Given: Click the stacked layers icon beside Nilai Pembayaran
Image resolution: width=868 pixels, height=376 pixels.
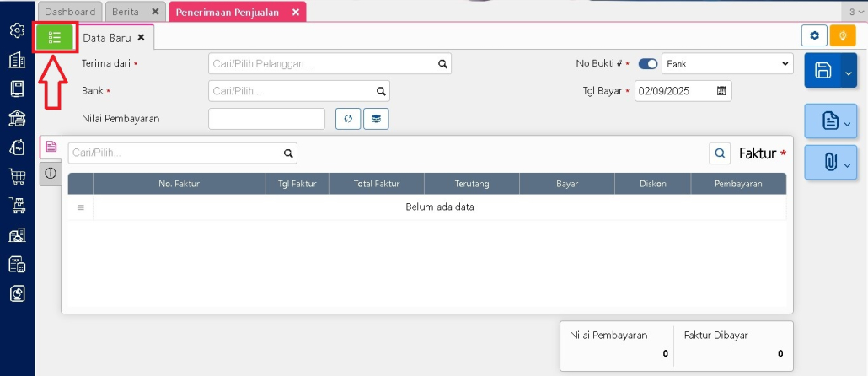Looking at the screenshot, I should [376, 119].
